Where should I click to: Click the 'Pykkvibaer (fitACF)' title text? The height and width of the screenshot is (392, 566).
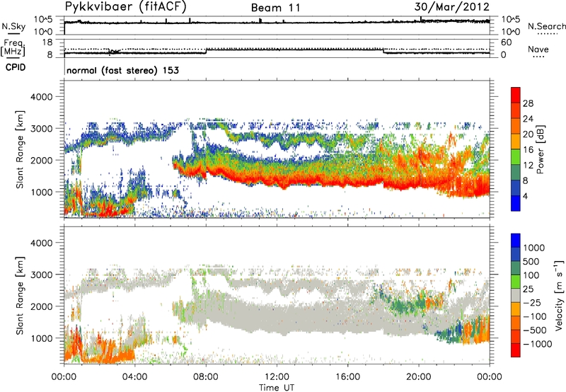(126, 7)
